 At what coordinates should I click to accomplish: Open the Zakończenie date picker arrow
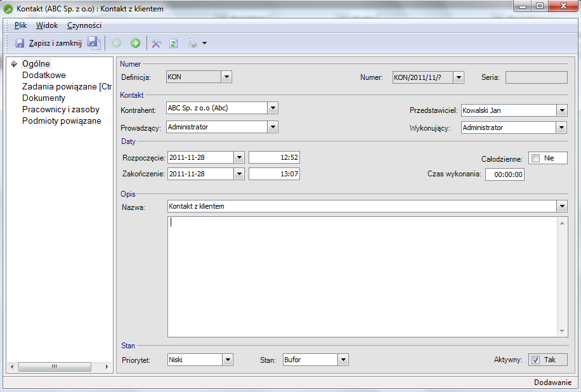tap(239, 174)
